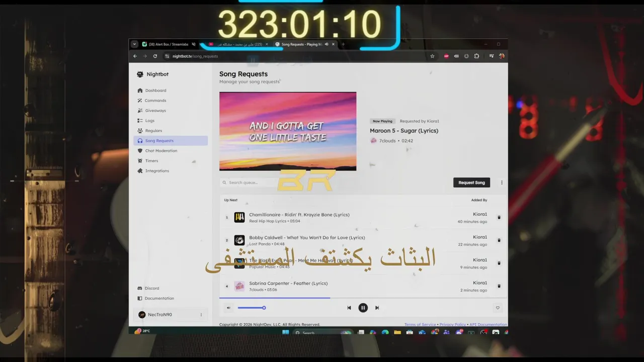The width and height of the screenshot is (644, 362).
Task: Open the Logs page
Action: point(170,121)
